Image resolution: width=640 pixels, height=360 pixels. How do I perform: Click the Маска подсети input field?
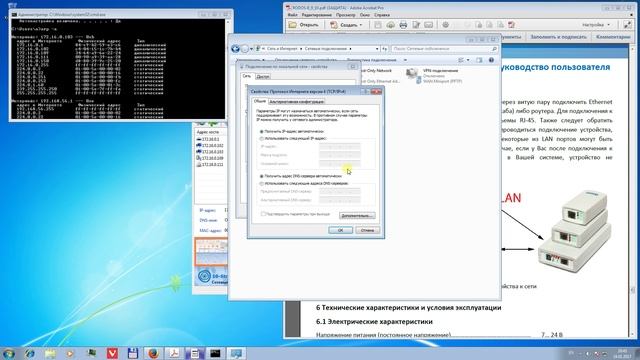pyautogui.click(x=340, y=155)
